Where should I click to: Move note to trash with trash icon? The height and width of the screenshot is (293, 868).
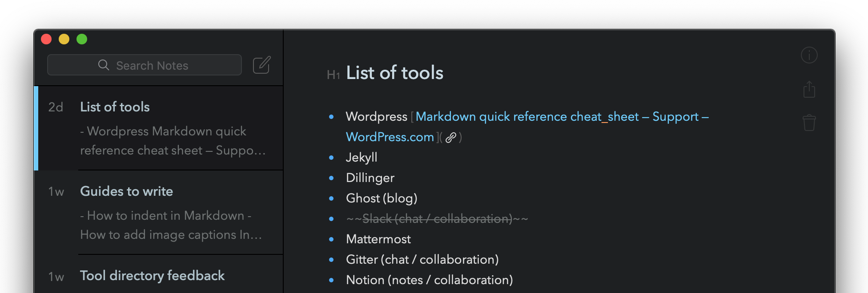[809, 123]
